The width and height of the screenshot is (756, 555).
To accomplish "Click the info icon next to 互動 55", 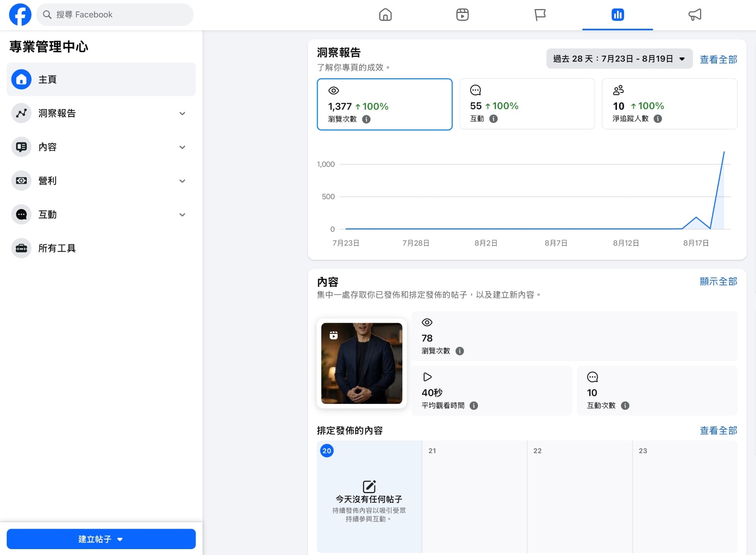I will pyautogui.click(x=493, y=118).
